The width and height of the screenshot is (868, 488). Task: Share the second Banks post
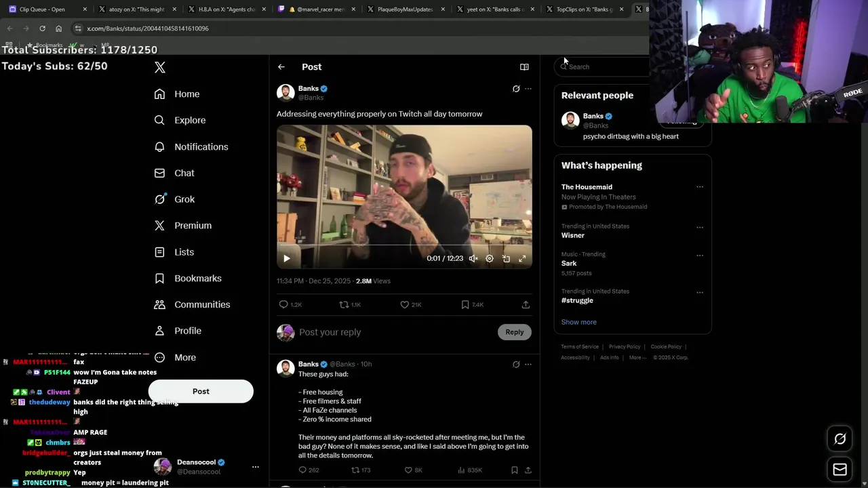[528, 470]
